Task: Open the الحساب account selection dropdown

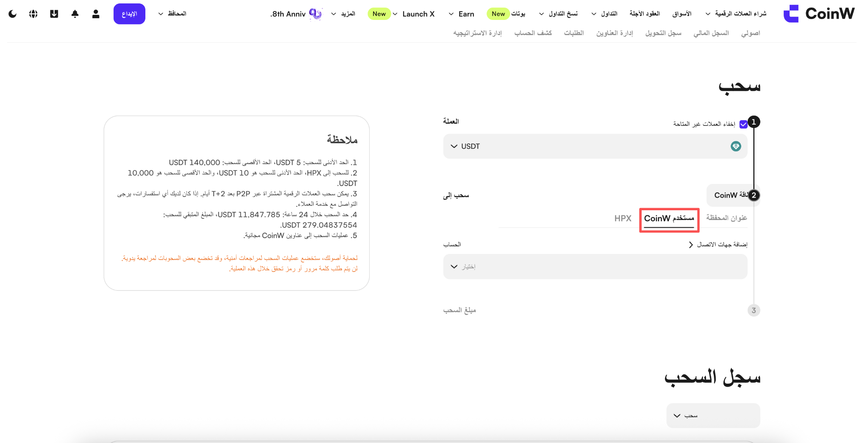Action: click(595, 267)
